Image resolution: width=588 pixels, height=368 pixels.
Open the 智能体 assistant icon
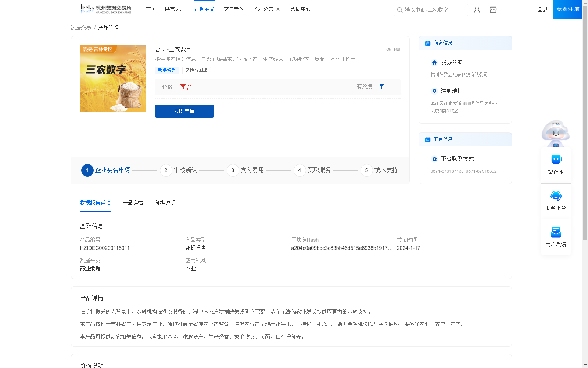tap(556, 160)
